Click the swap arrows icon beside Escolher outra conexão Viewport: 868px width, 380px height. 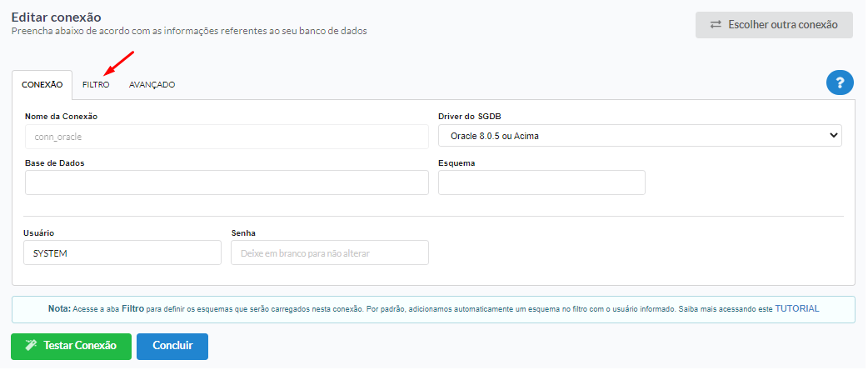coord(716,25)
